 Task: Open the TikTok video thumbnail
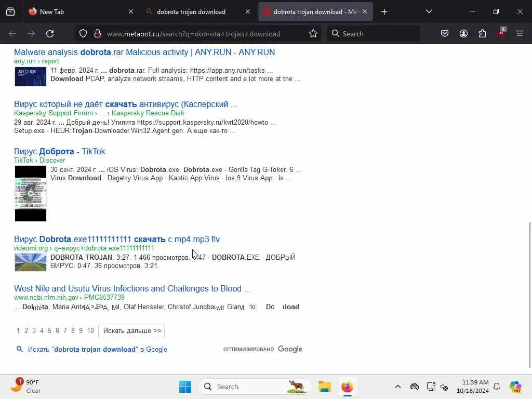[31, 193]
